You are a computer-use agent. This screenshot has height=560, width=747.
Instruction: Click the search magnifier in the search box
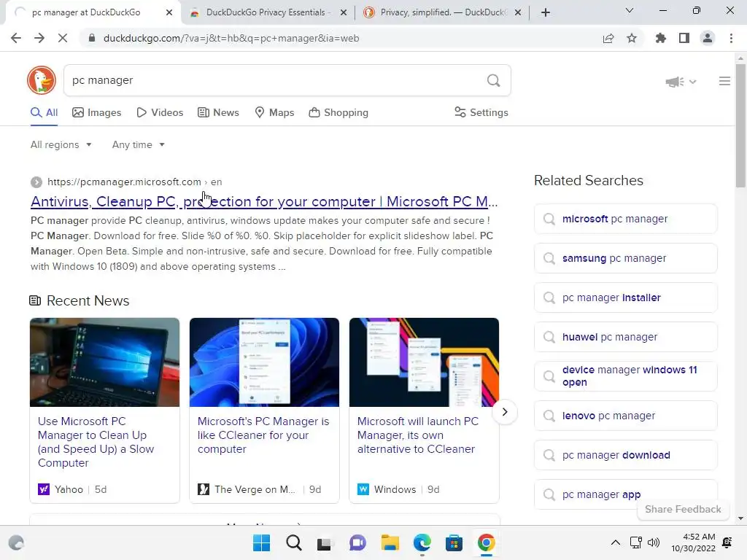click(x=494, y=80)
